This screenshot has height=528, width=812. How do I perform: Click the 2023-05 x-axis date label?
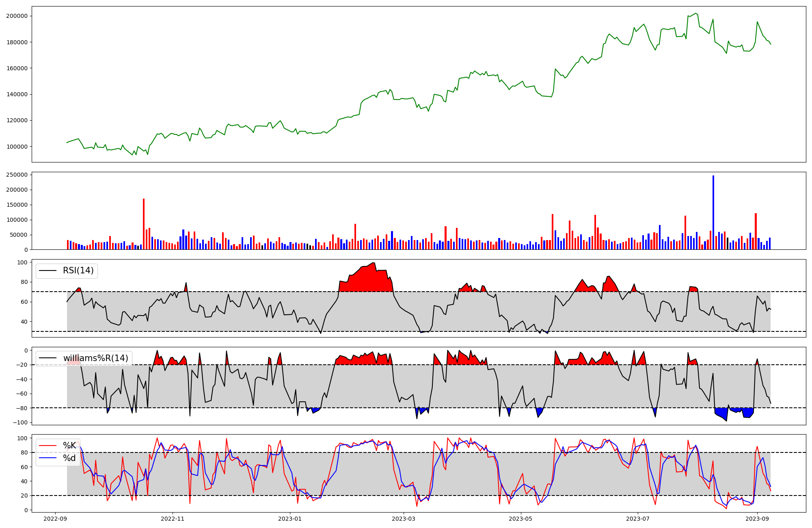[520, 519]
